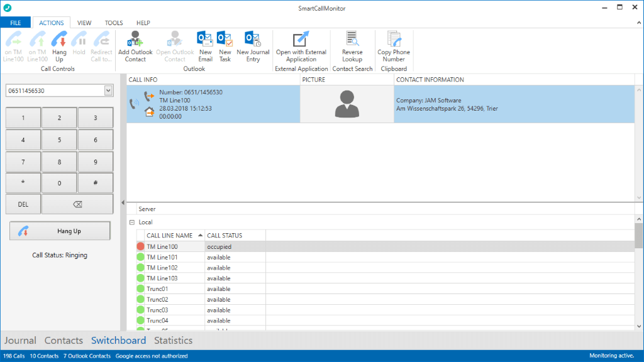Click the SmartCallMonitor logo in the title bar

coord(8,8)
